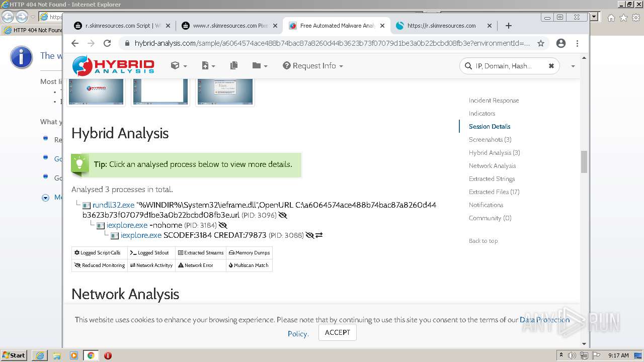Jump to Extracted Strings section
Screen dimensions: 644x362
[x=492, y=179]
